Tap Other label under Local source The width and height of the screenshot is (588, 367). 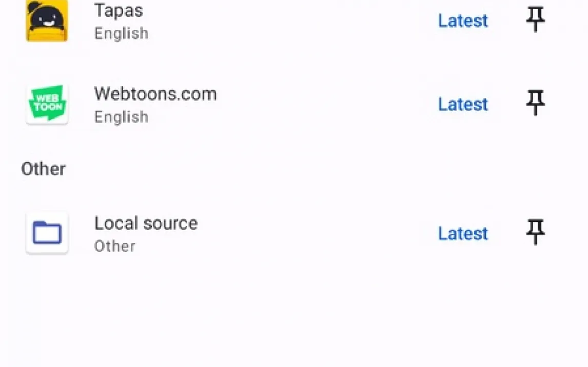tap(115, 247)
